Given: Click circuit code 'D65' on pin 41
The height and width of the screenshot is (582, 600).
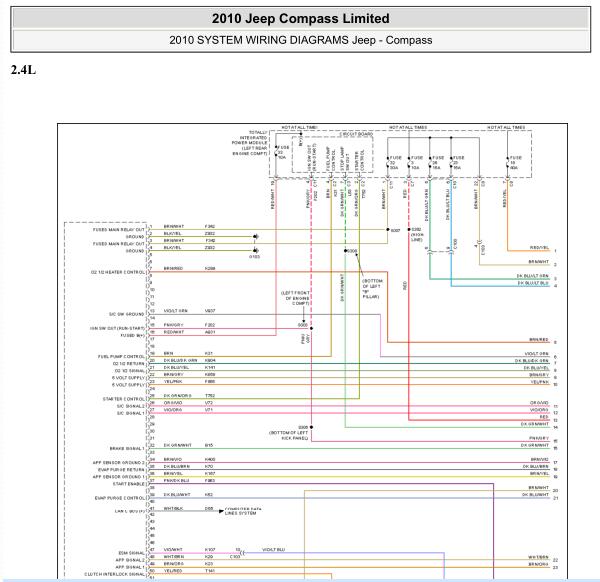Looking at the screenshot, I should [x=209, y=509].
